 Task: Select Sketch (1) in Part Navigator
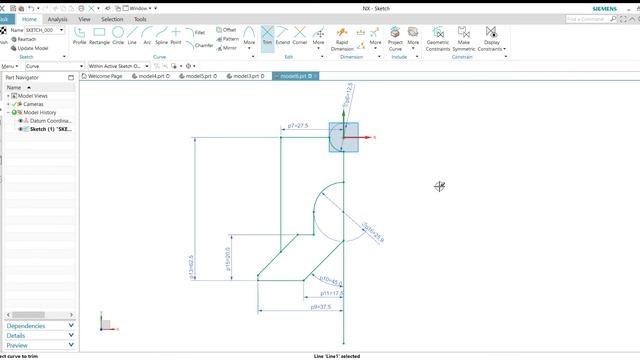pyautogui.click(x=51, y=129)
